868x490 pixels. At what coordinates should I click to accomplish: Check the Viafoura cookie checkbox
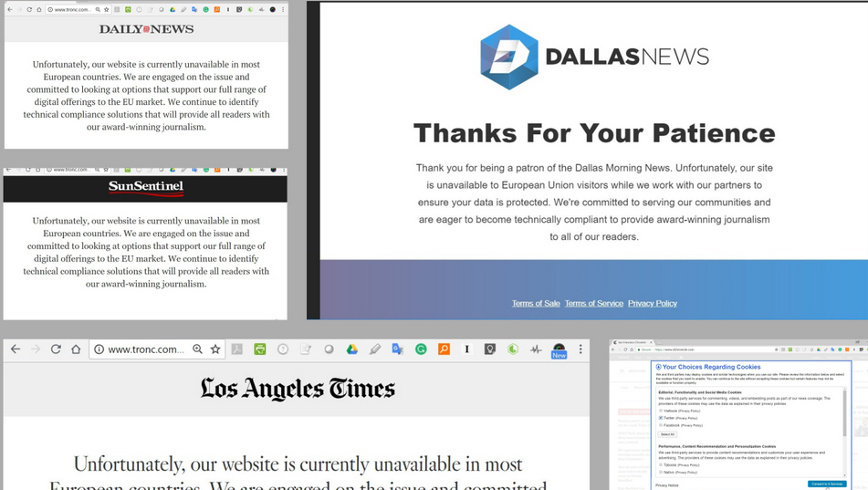tap(661, 411)
